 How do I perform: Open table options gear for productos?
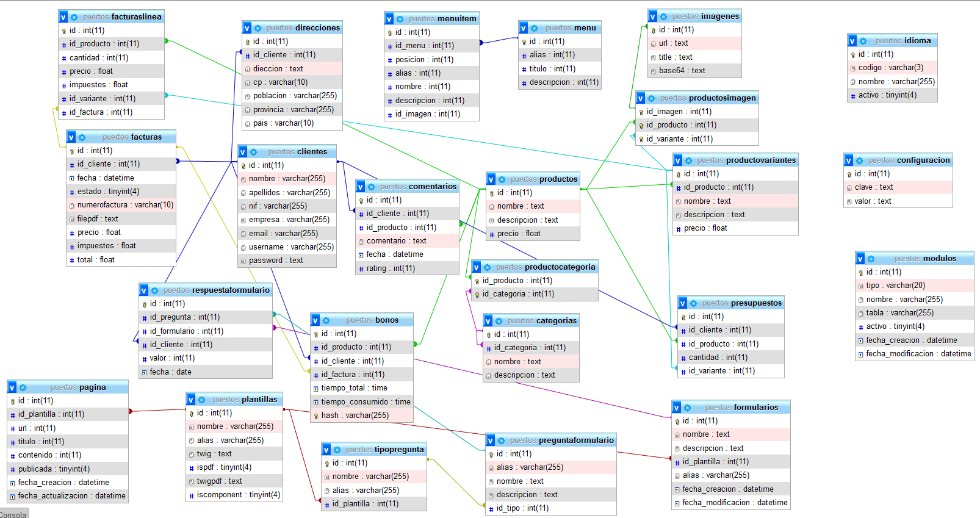[x=502, y=179]
